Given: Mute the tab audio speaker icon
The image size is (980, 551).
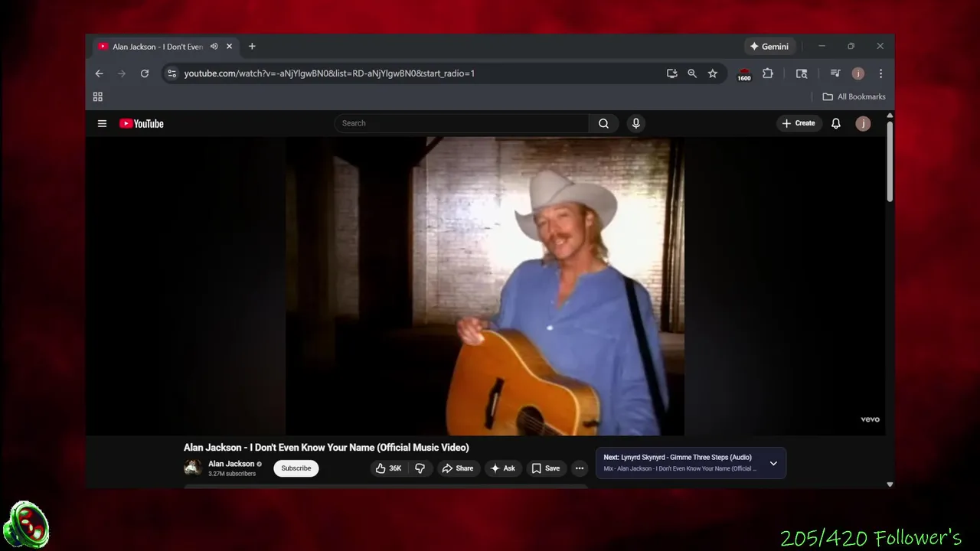Looking at the screenshot, I should point(214,47).
